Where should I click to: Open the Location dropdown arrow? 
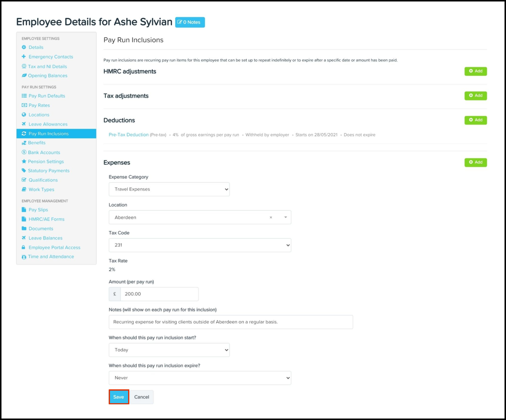(x=285, y=217)
